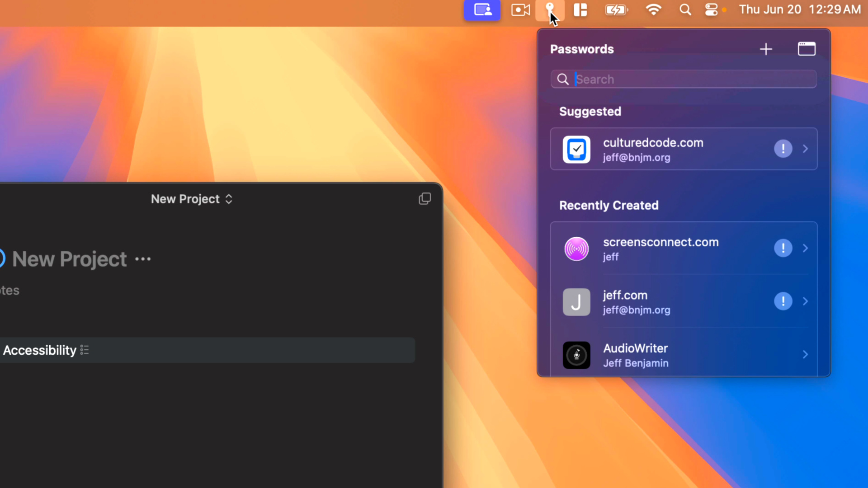Click the highlighted screen sharing menu bar icon
The width and height of the screenshot is (868, 488).
click(x=482, y=9)
